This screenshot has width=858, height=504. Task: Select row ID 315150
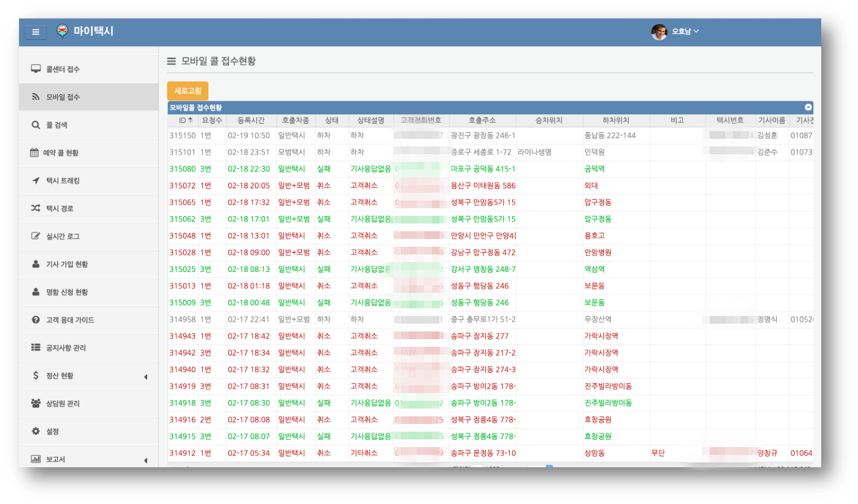(x=182, y=136)
